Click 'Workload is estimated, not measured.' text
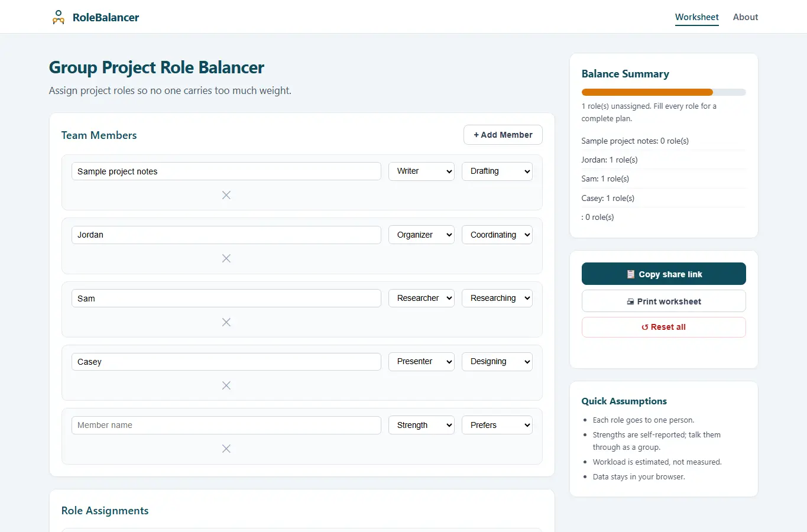 657,462
